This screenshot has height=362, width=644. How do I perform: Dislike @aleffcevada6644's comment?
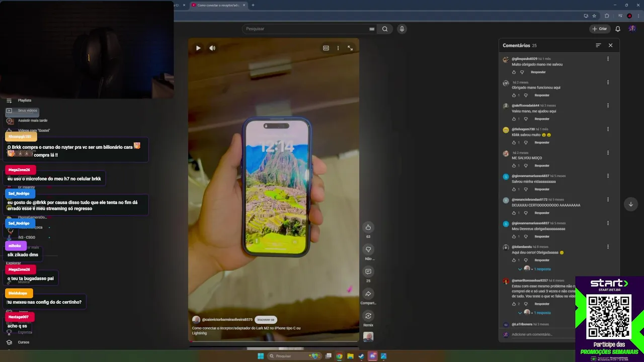point(526,119)
